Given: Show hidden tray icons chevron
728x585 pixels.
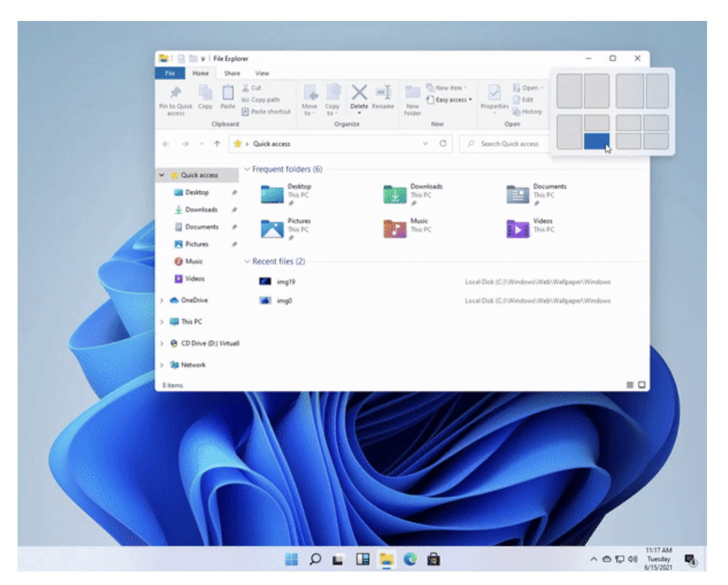Looking at the screenshot, I should [593, 559].
